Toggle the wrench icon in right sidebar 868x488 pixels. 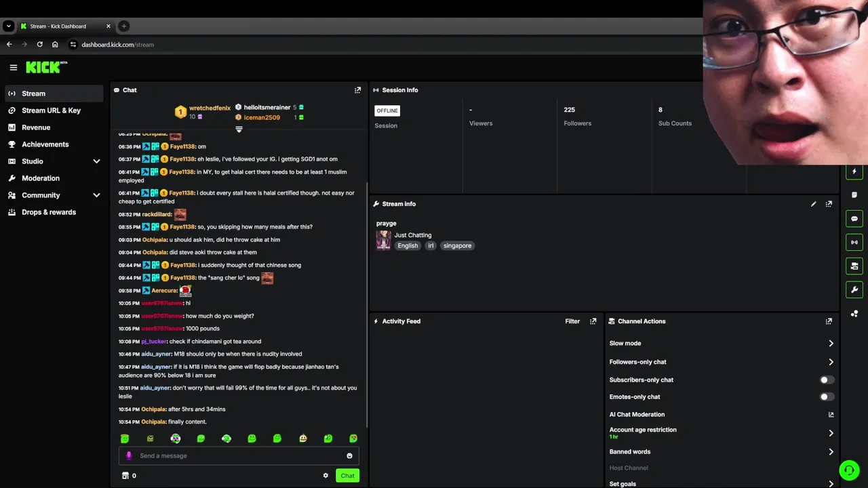coord(854,289)
